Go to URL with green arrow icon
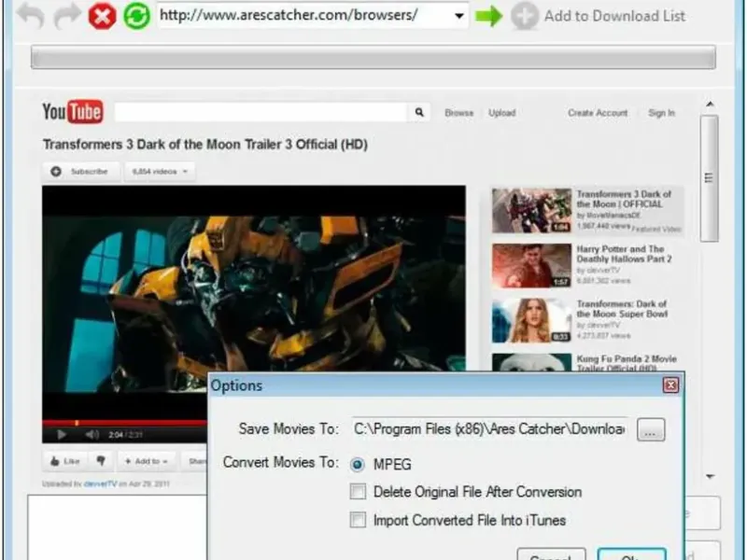The image size is (747, 560). pos(488,16)
